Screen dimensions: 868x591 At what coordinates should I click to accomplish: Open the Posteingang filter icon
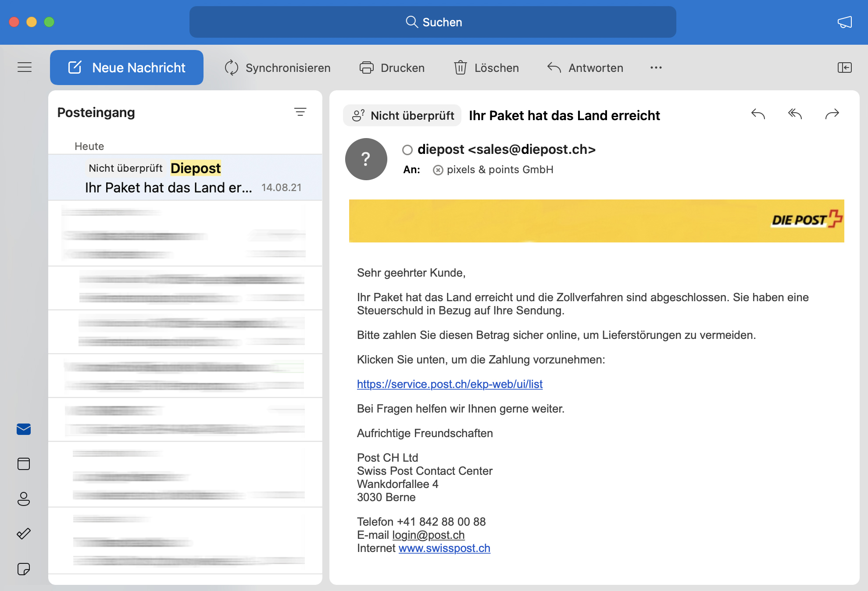coord(300,112)
